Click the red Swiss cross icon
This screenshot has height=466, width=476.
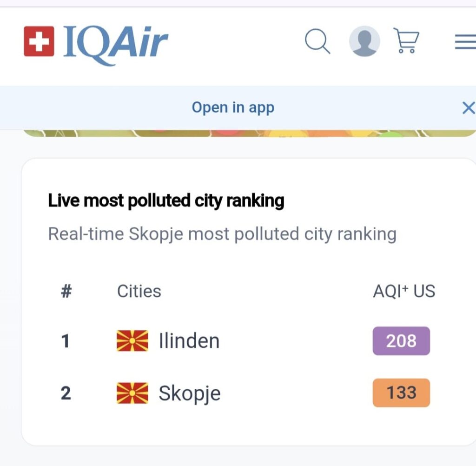click(39, 41)
